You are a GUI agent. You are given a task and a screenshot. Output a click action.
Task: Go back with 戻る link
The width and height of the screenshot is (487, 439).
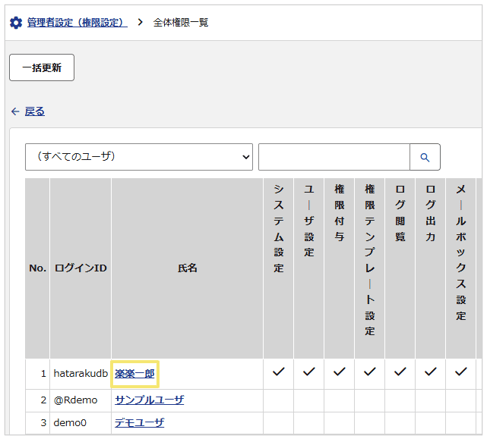click(35, 111)
